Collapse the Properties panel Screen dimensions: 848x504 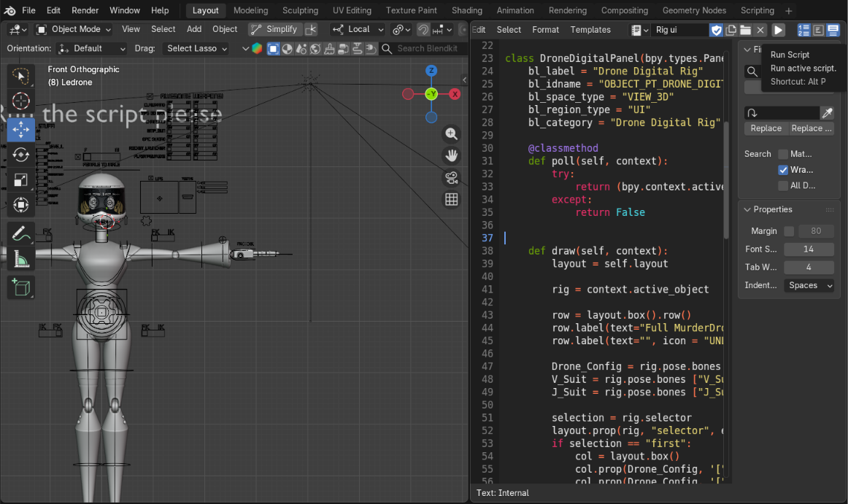747,209
